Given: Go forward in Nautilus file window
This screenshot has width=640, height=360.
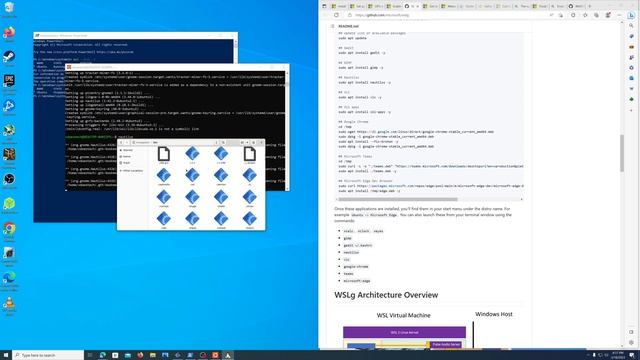Looking at the screenshot, I should pyautogui.click(x=127, y=142).
